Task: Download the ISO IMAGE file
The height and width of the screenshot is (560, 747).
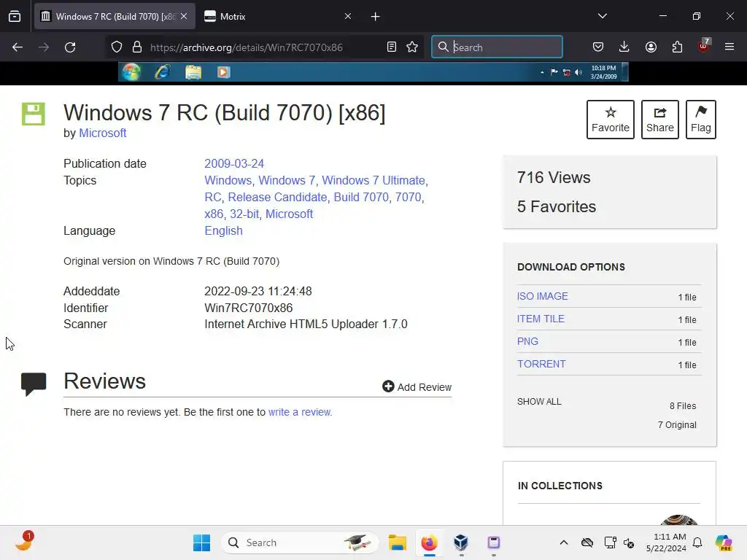Action: [543, 296]
